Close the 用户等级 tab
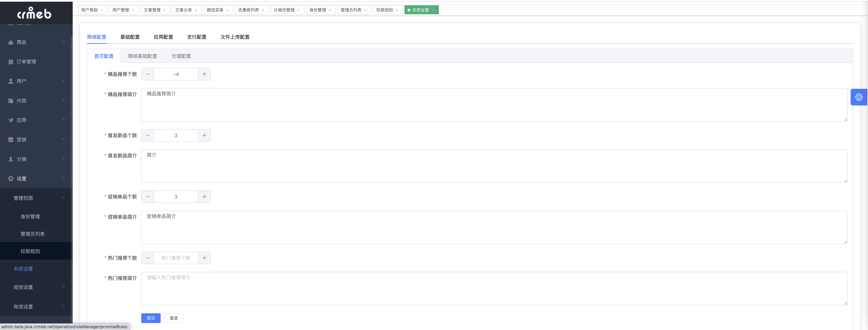The width and height of the screenshot is (868, 330). coord(102,10)
